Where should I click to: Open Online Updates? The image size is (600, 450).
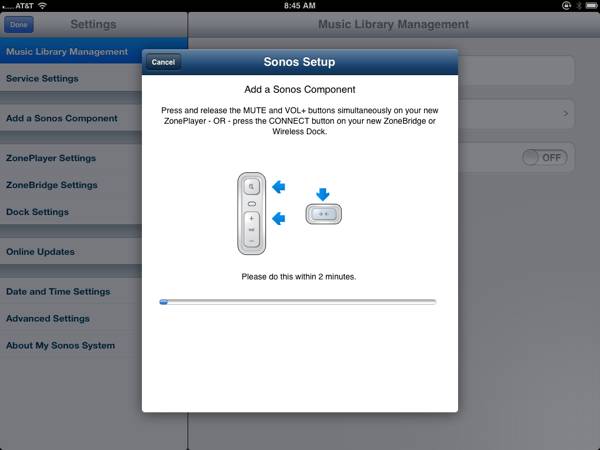click(71, 251)
